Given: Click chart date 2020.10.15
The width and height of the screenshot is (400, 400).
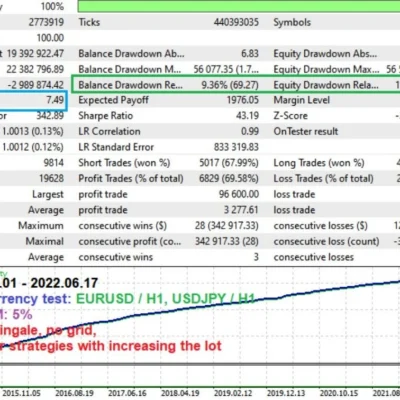Looking at the screenshot, I should [x=339, y=393].
